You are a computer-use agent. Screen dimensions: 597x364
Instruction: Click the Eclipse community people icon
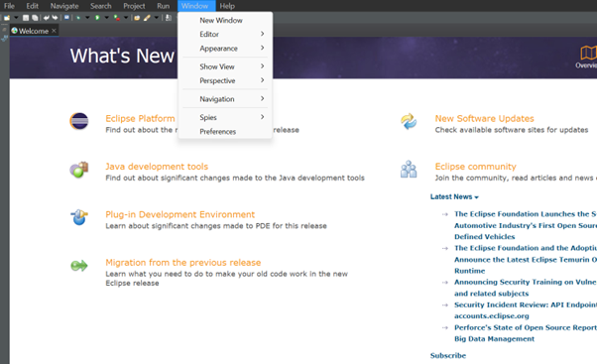409,169
